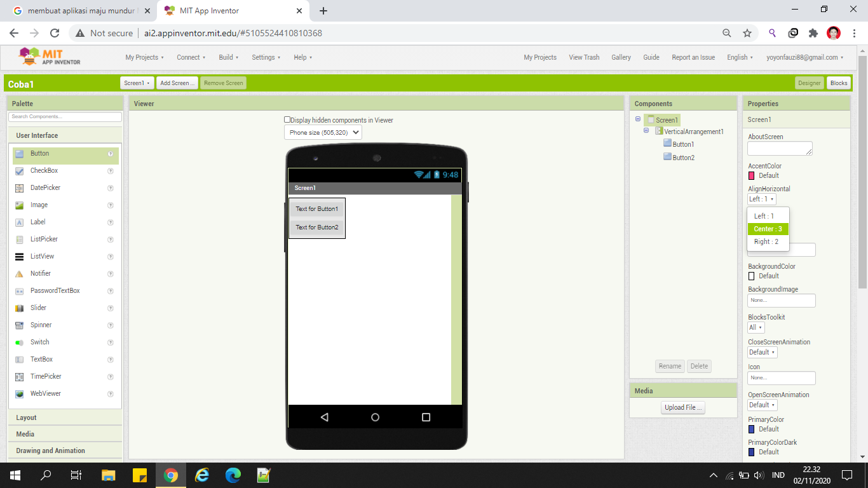
Task: Collapse the VerticalArrangement1 tree node
Action: pyautogui.click(x=646, y=130)
